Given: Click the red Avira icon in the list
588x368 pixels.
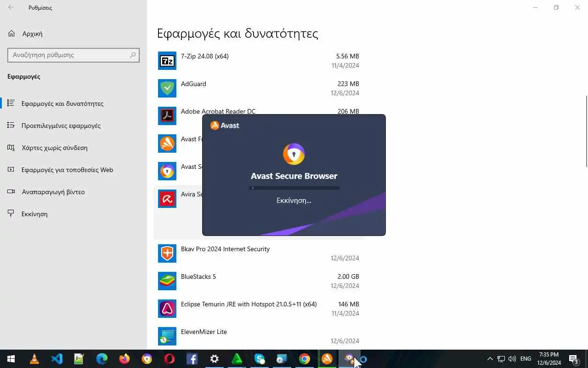Looking at the screenshot, I should pyautogui.click(x=167, y=199).
